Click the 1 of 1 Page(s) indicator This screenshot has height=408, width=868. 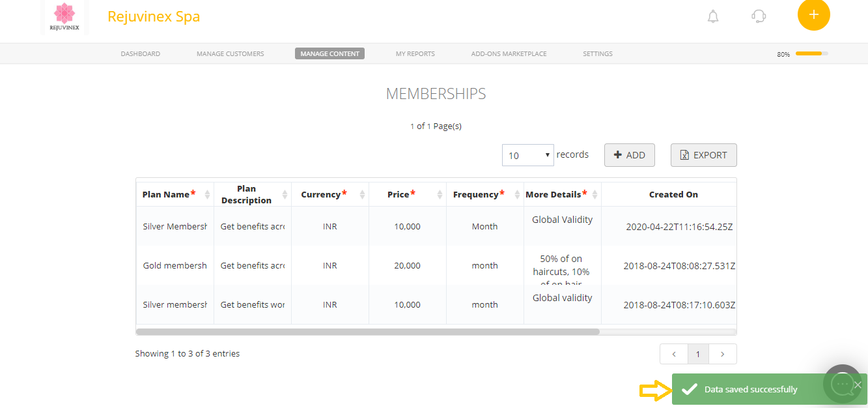(436, 126)
